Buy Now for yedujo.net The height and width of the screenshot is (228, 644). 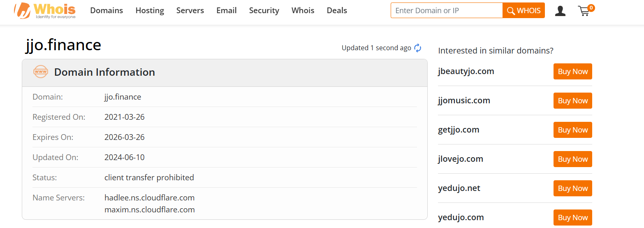[x=573, y=188]
